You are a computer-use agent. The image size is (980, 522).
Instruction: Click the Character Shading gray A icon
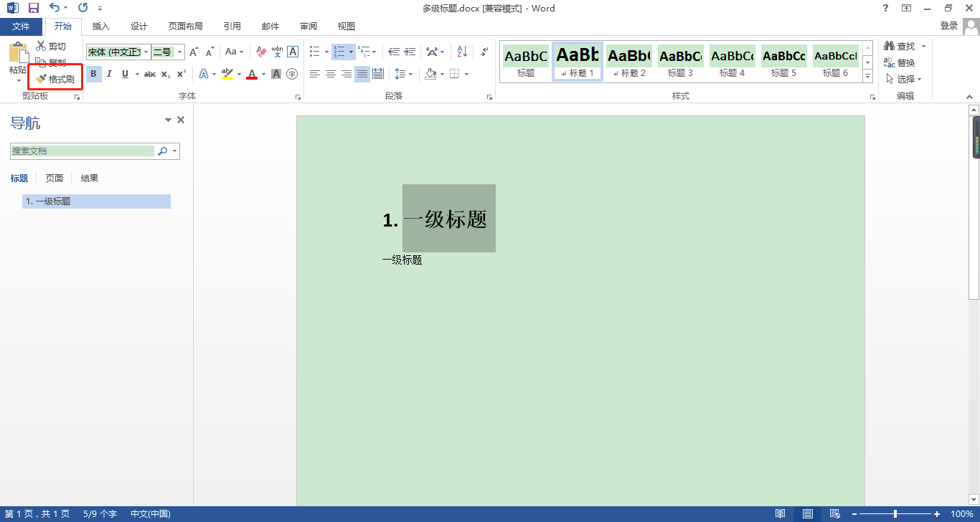pyautogui.click(x=276, y=74)
